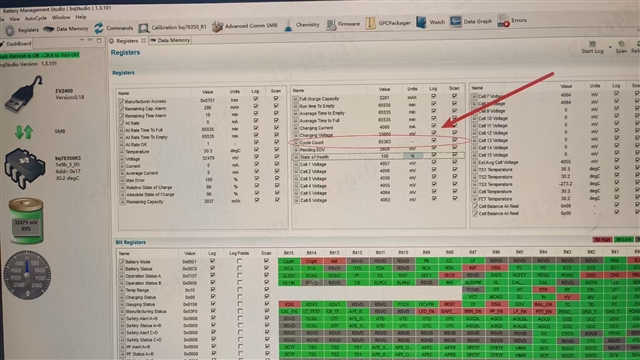
Task: Show the Errors panel icon
Action: click(x=503, y=20)
